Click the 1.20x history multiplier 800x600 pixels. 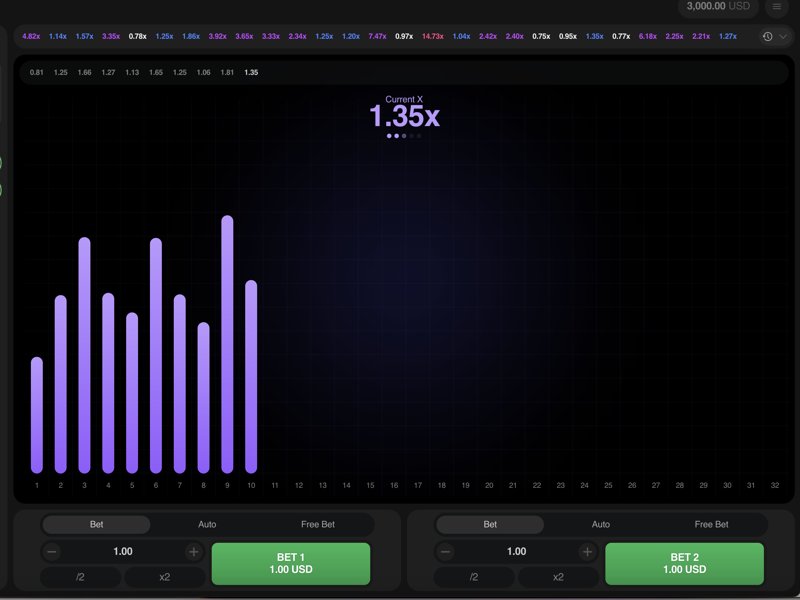click(x=351, y=36)
